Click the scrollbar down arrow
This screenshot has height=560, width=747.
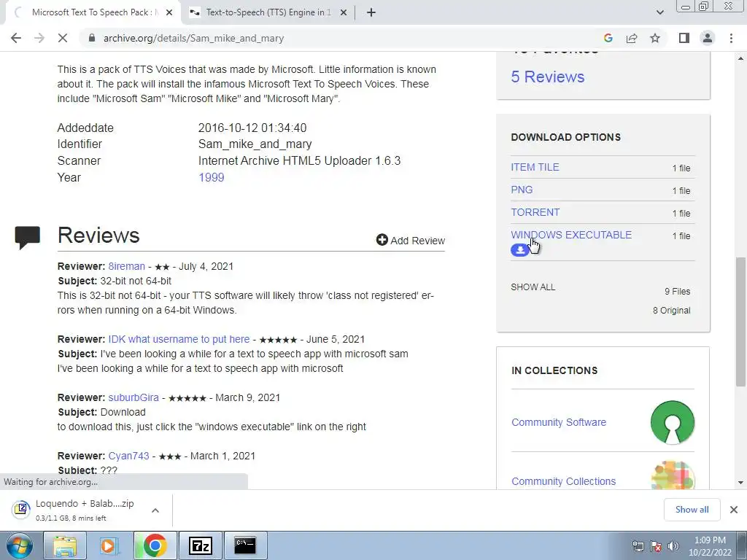tap(740, 483)
